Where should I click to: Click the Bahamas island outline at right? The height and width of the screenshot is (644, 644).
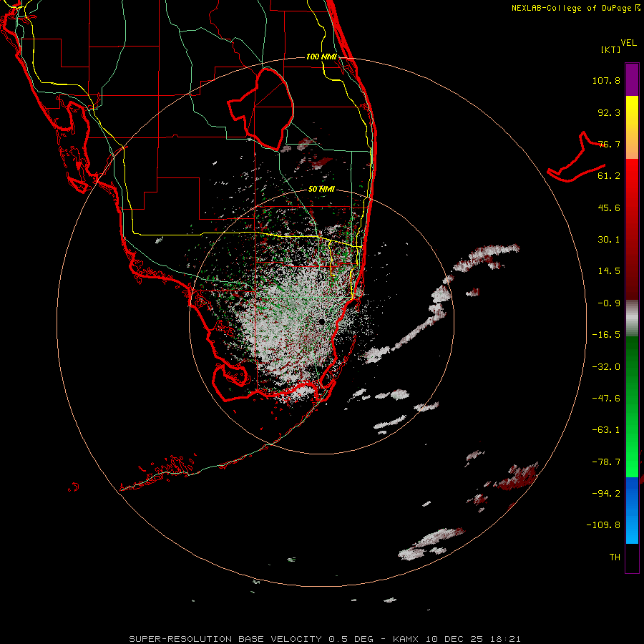tap(576, 157)
